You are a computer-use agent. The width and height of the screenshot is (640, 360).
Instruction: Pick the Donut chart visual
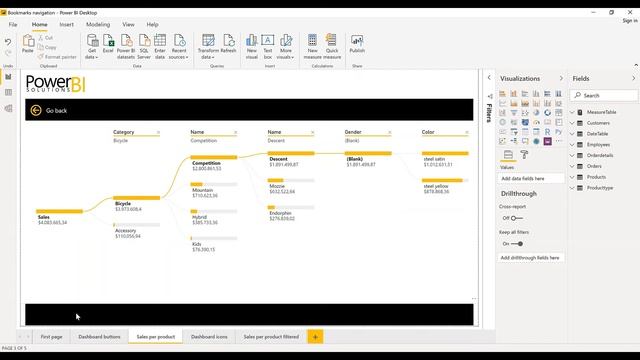[547, 113]
